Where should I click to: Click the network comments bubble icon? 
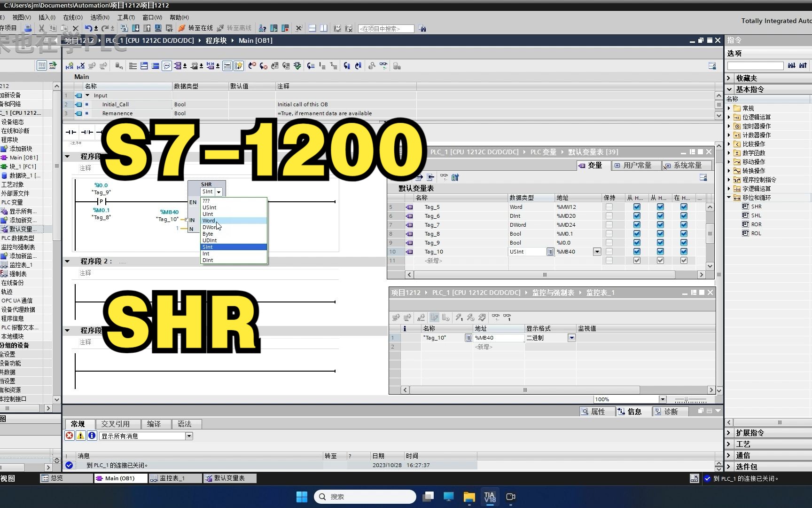(x=167, y=66)
